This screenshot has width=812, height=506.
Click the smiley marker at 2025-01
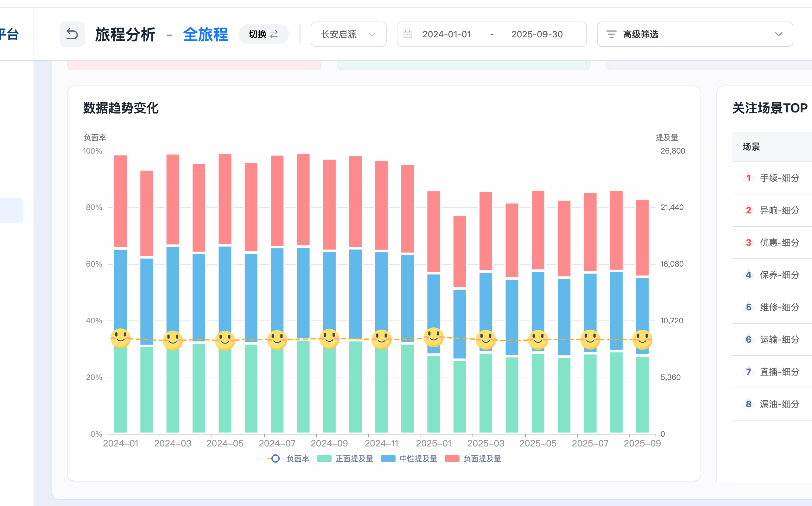click(x=434, y=337)
